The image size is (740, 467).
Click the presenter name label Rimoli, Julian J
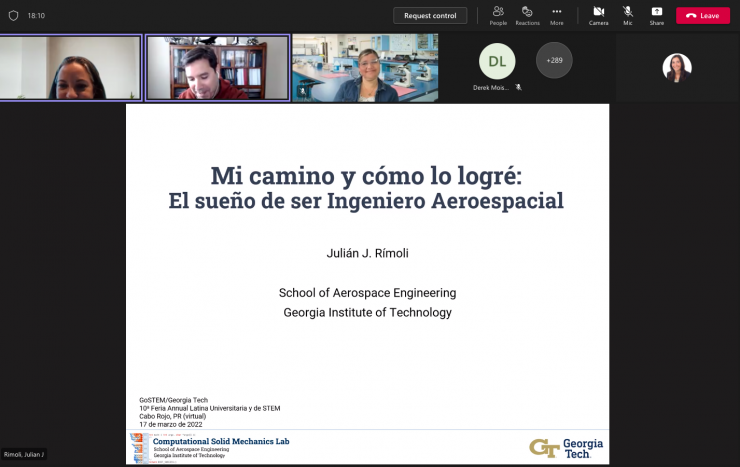[24, 455]
